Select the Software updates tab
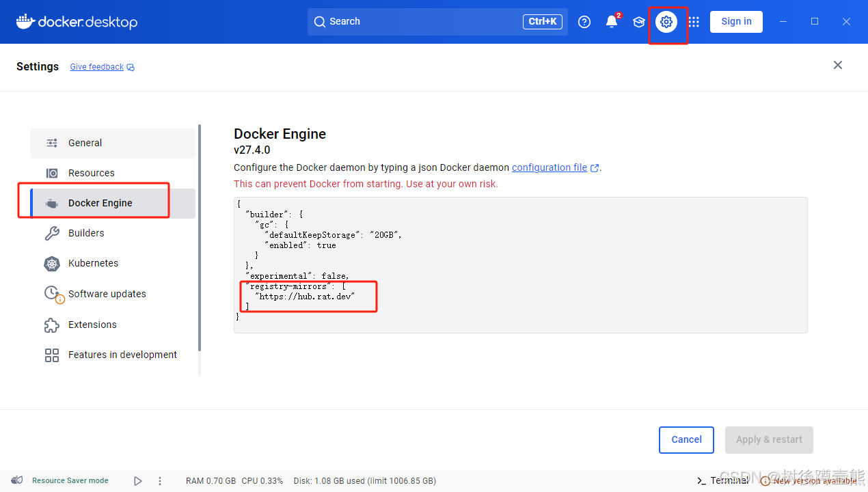 click(113, 294)
